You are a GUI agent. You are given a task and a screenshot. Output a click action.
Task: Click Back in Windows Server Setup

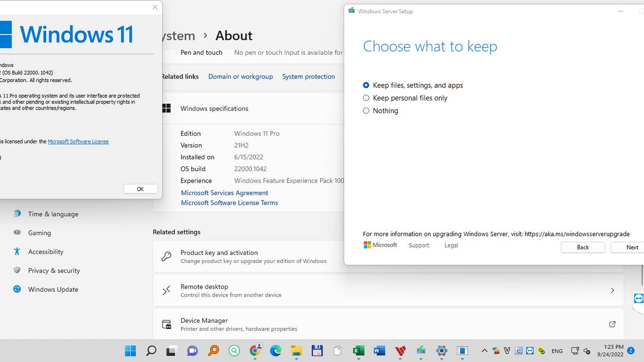583,247
